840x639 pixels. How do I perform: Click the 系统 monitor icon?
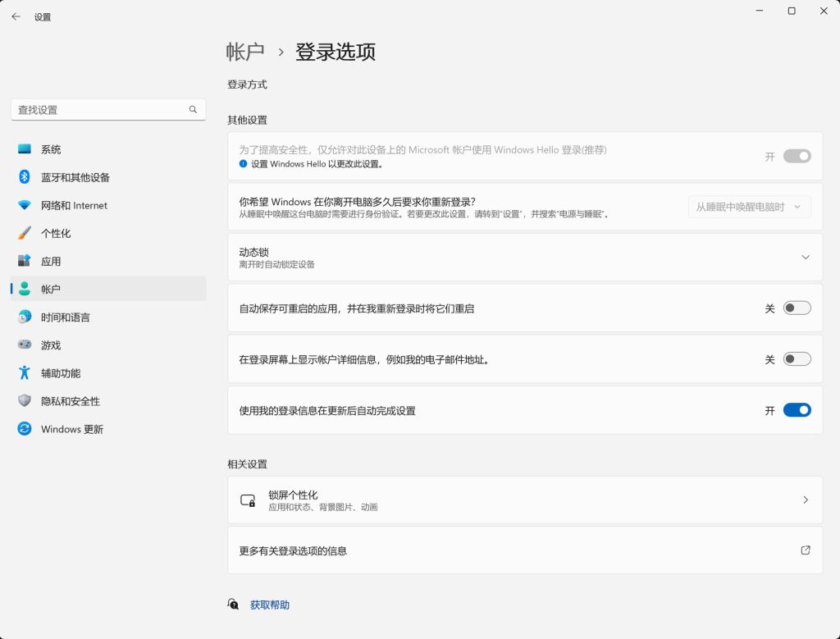24,149
